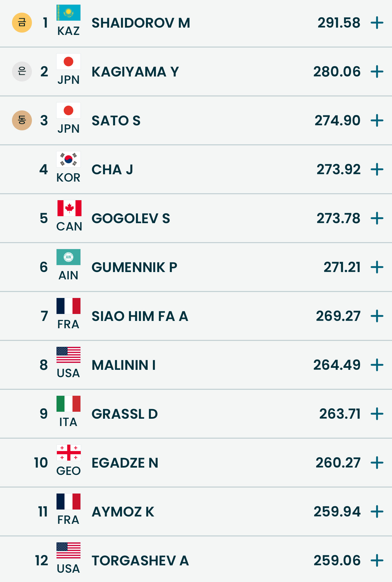Expand Shaidorov M score details
Screen dimensions: 392x582
(x=377, y=23)
